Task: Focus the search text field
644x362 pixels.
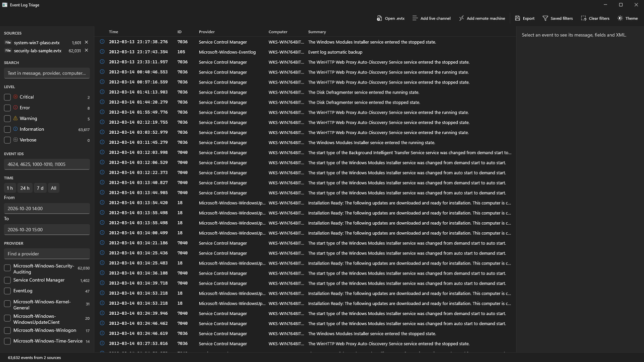Action: point(47,73)
